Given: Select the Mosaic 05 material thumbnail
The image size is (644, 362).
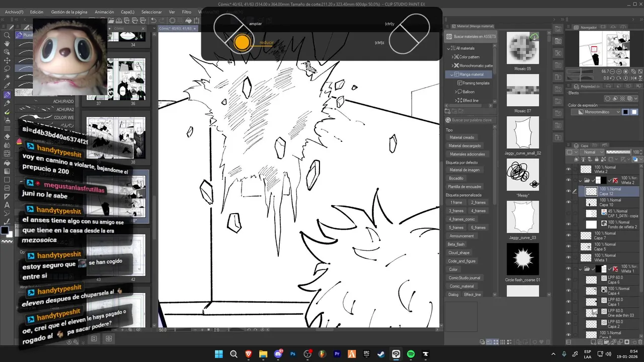Looking at the screenshot, I should [x=522, y=48].
